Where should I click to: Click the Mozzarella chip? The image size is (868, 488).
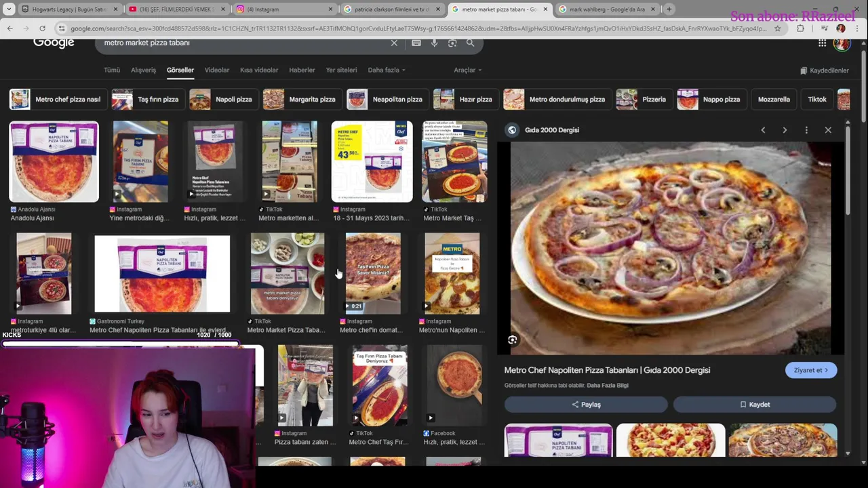tap(774, 99)
